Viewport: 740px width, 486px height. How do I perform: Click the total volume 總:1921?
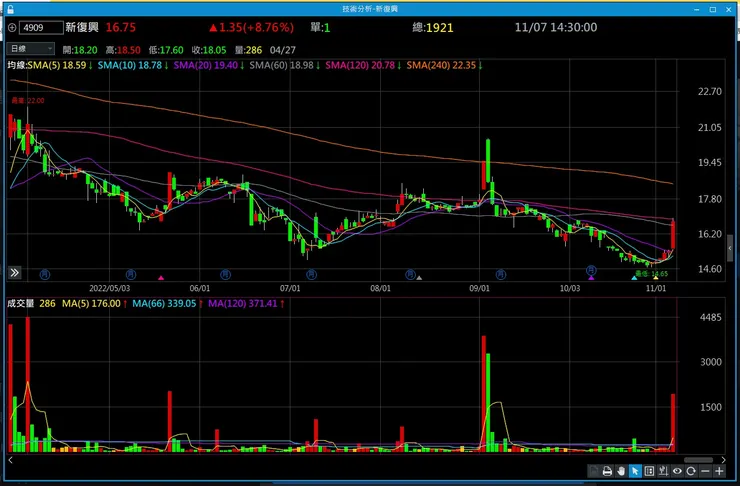[x=433, y=27]
